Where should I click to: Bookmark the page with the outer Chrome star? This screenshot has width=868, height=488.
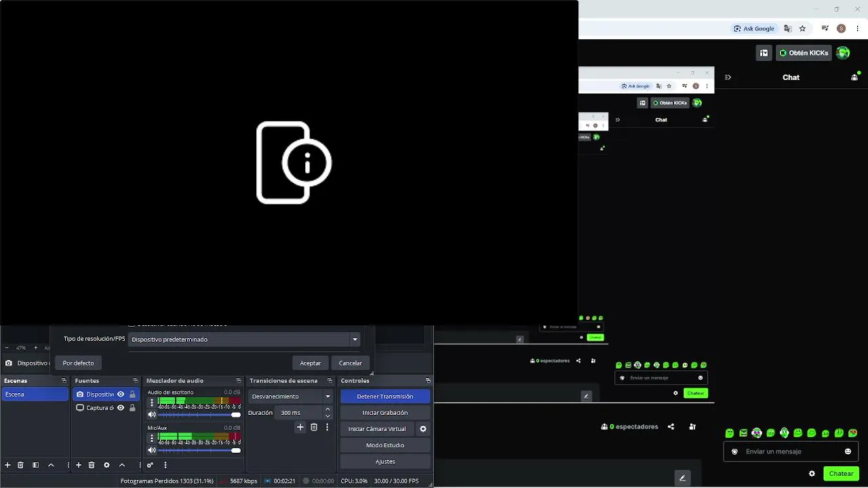tap(802, 28)
